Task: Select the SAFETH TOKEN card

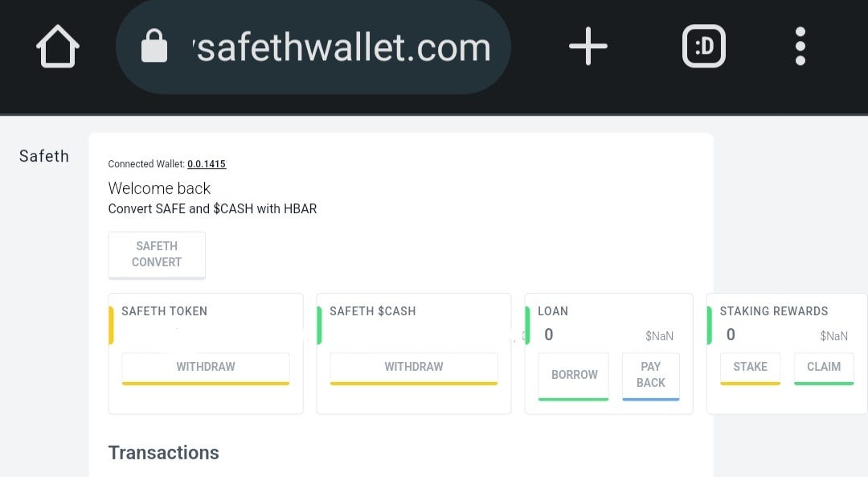Action: point(163,311)
